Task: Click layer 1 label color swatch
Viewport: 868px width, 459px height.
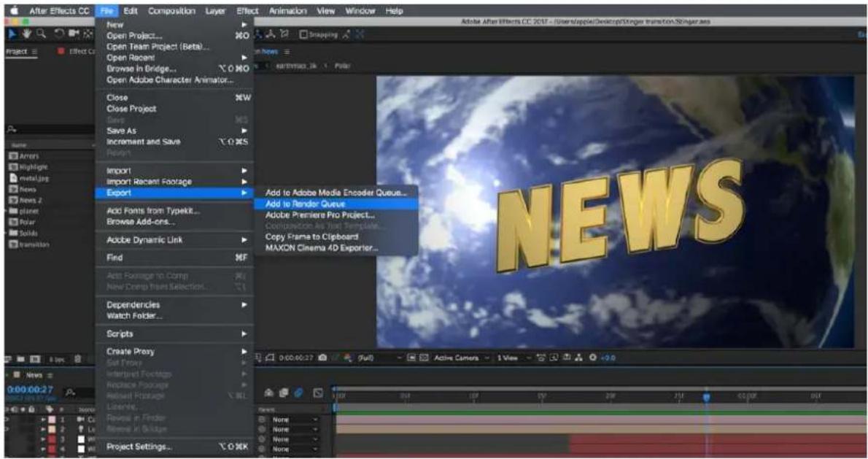Action: click(52, 420)
